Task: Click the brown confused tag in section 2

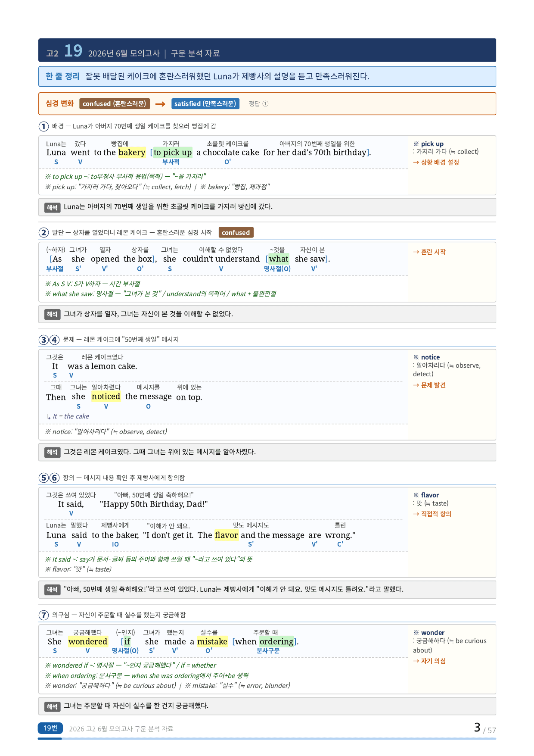Action: [236, 232]
